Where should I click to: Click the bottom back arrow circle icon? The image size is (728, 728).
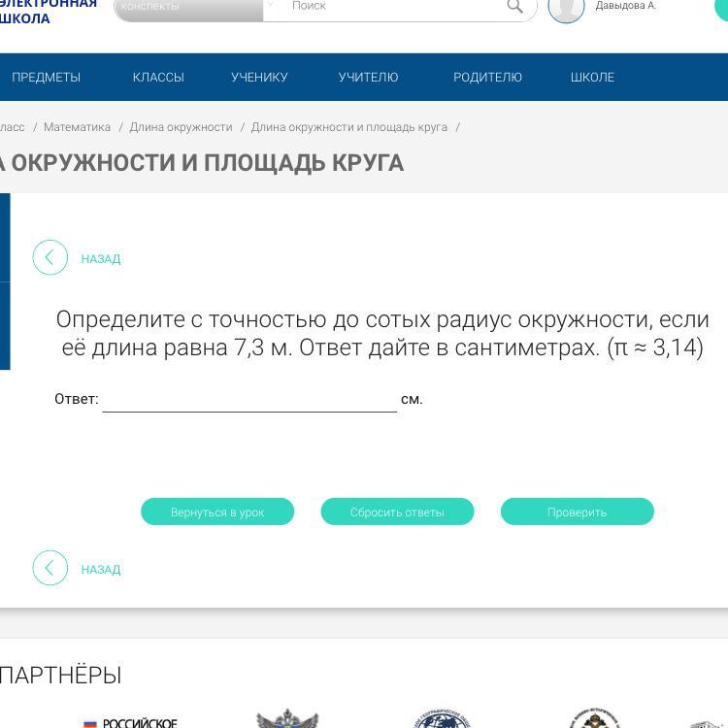click(x=50, y=569)
